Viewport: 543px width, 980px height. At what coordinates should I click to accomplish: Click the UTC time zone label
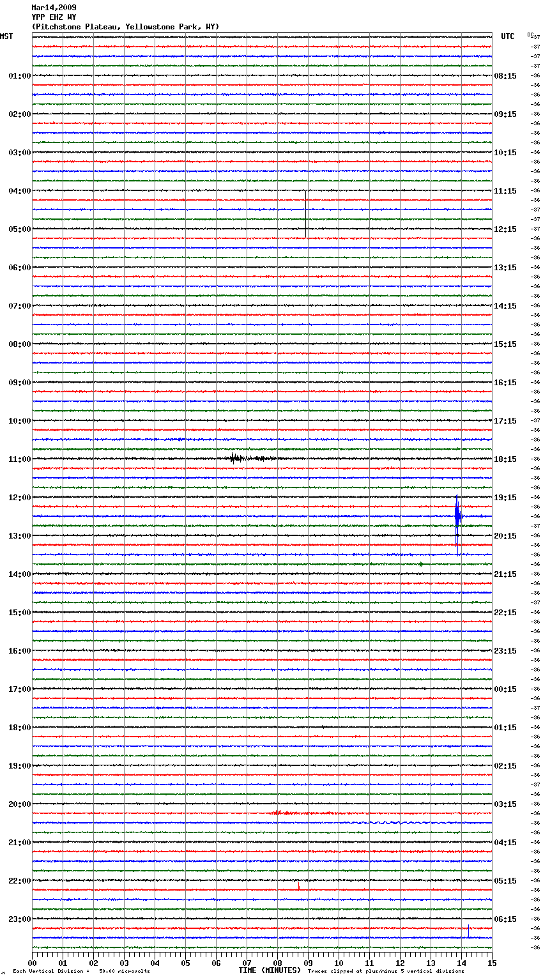pyautogui.click(x=508, y=36)
